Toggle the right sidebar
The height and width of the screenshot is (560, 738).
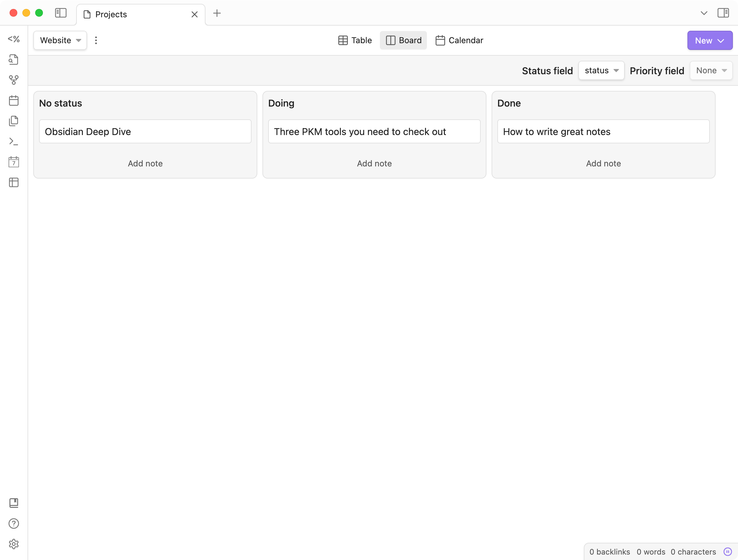pyautogui.click(x=723, y=13)
